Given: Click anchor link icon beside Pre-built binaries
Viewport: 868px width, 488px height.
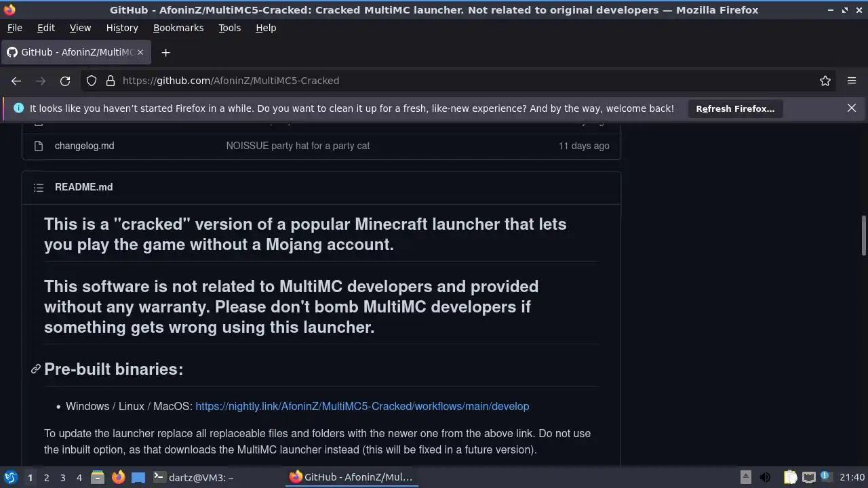Looking at the screenshot, I should (x=36, y=369).
